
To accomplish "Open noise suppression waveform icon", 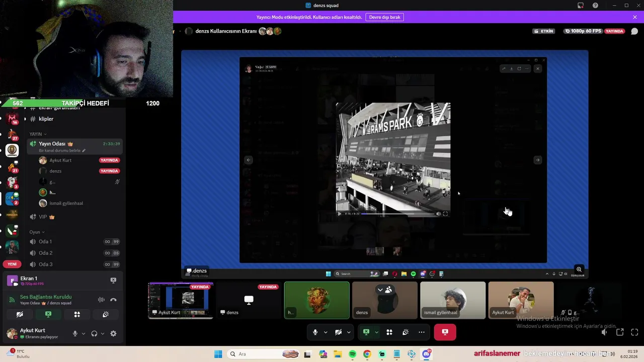I will tap(101, 300).
